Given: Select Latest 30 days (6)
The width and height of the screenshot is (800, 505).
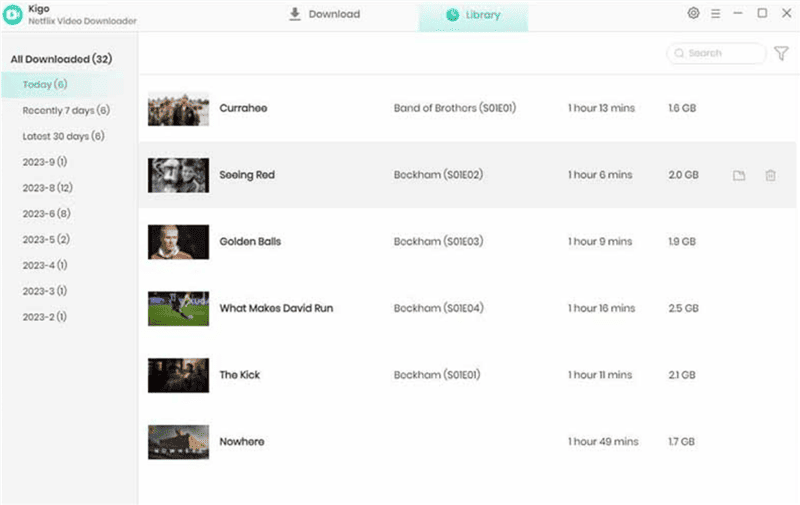Looking at the screenshot, I should click(63, 136).
